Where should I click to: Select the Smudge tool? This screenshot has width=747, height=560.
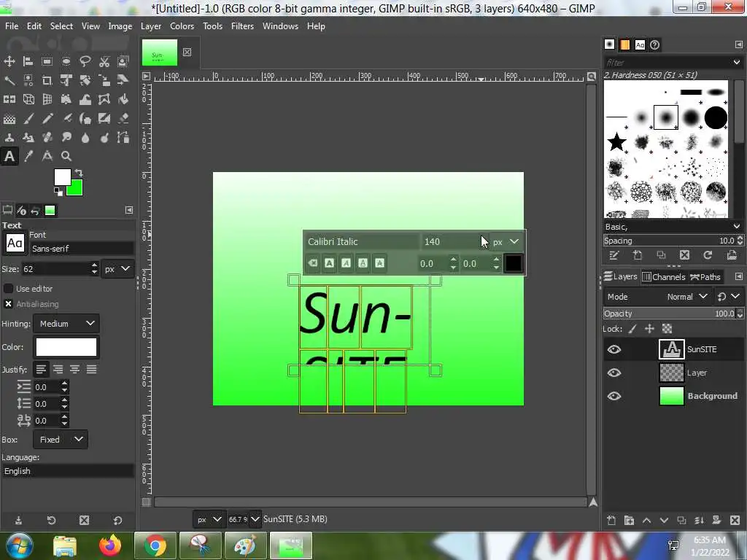click(66, 138)
